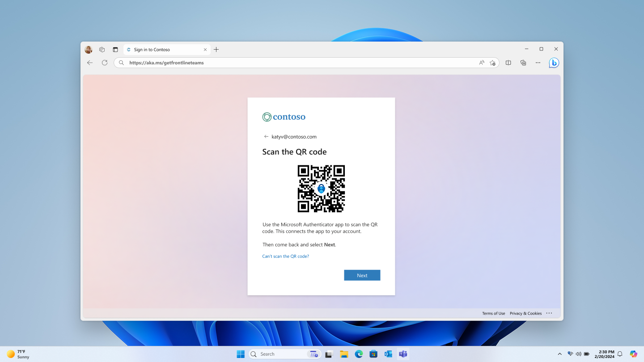644x362 pixels.
Task: Check battery status icon
Action: [587, 354]
